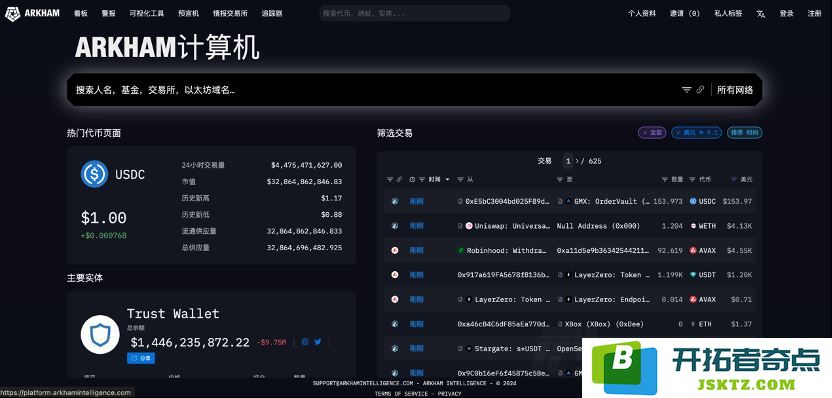Click the Trust Wallet shield logo
The width and height of the screenshot is (832, 398).
point(100,334)
